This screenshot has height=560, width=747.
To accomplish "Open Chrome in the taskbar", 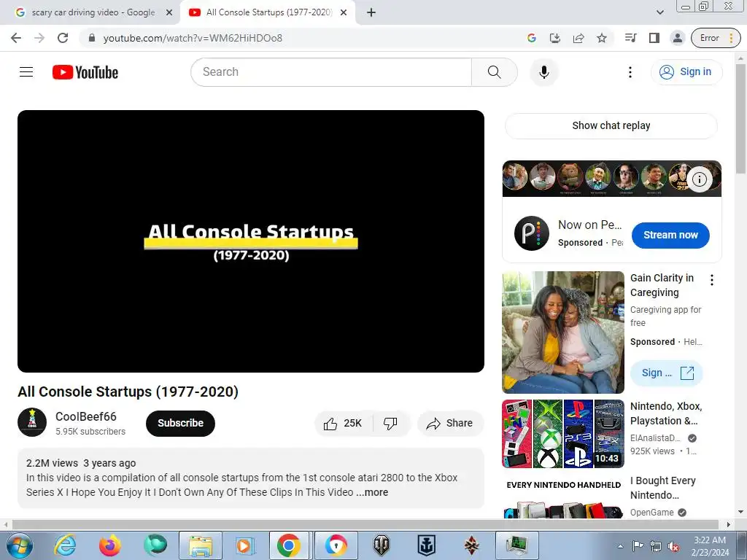I will coord(289,545).
